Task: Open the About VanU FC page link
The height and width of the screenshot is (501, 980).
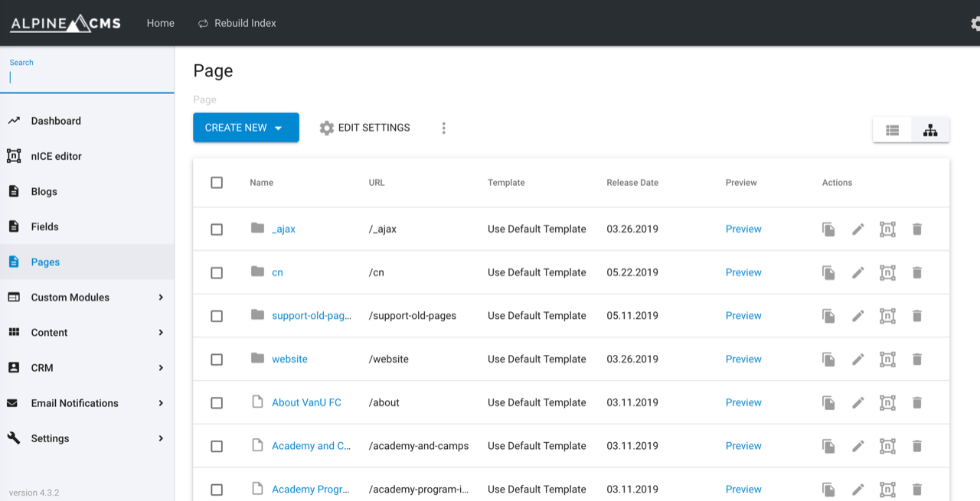Action: [x=306, y=402]
